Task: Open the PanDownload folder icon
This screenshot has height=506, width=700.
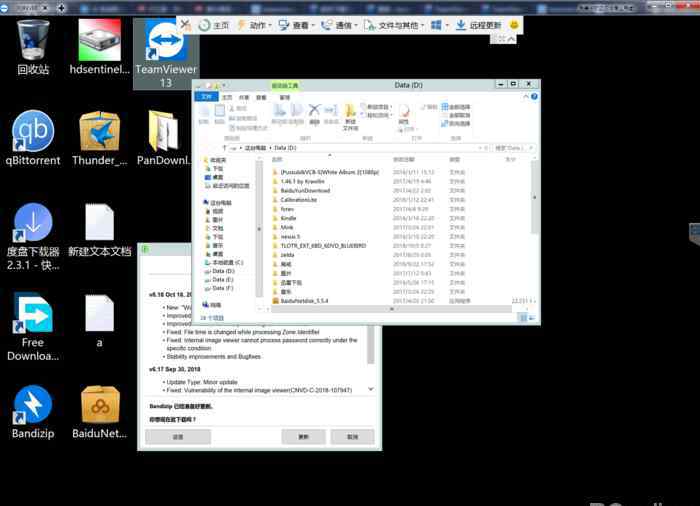Action: [163, 138]
